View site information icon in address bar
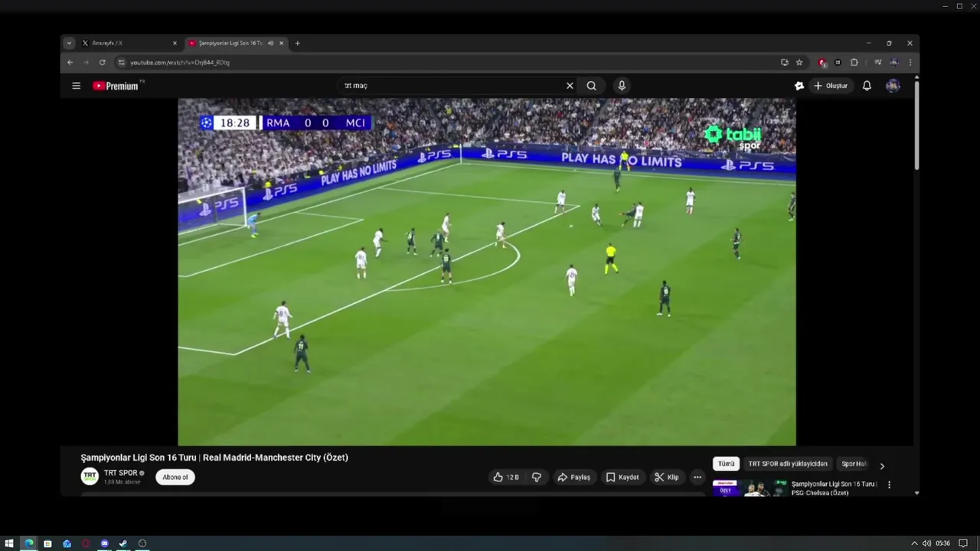 (121, 62)
